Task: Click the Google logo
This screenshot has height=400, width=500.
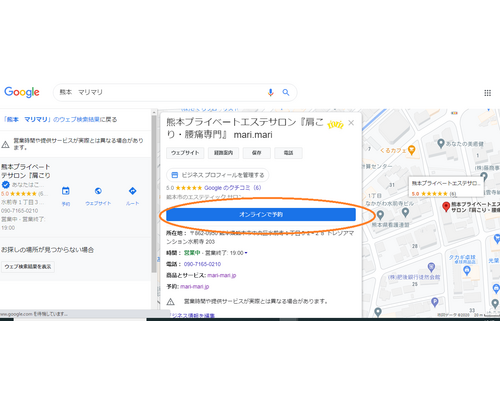Action: click(22, 92)
